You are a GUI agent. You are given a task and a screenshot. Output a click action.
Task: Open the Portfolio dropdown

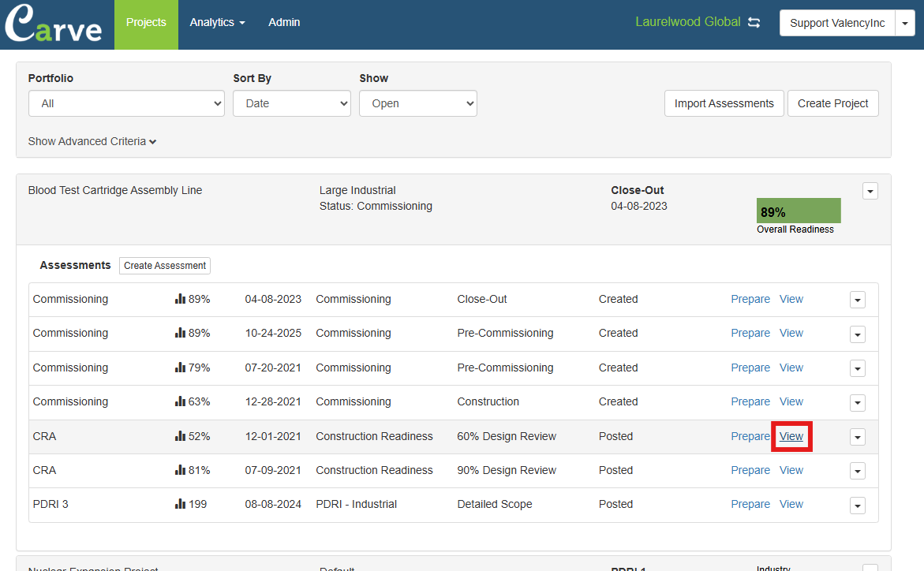coord(126,103)
